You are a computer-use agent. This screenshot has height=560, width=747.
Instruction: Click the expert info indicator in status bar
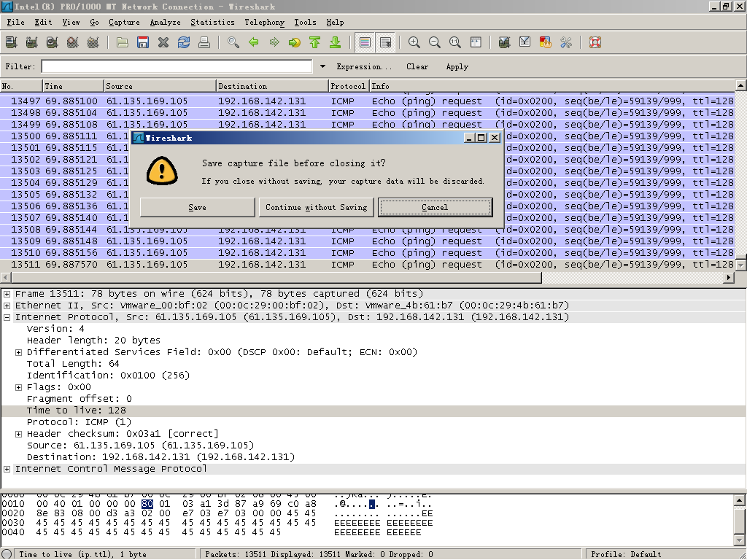pyautogui.click(x=7, y=554)
